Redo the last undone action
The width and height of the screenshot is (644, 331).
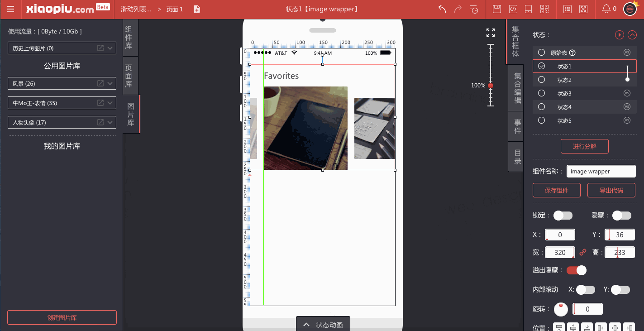[458, 9]
